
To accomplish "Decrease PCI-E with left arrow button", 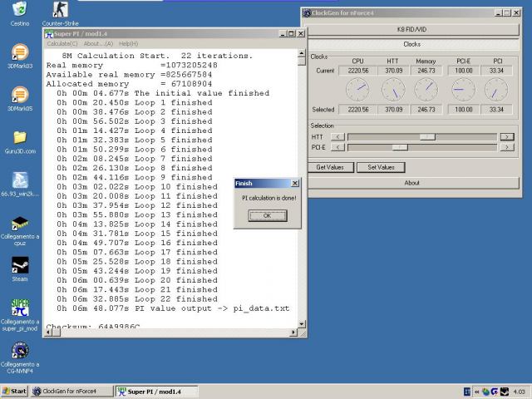I will 337,147.
